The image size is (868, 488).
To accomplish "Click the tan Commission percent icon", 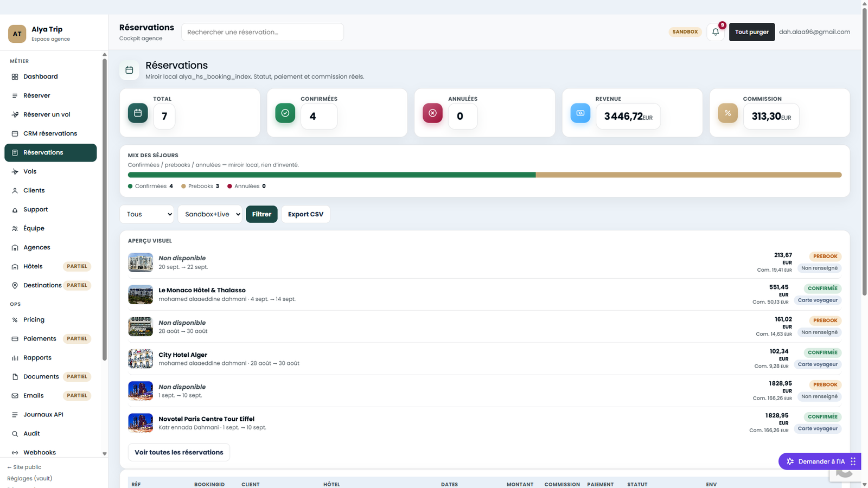I will [727, 113].
